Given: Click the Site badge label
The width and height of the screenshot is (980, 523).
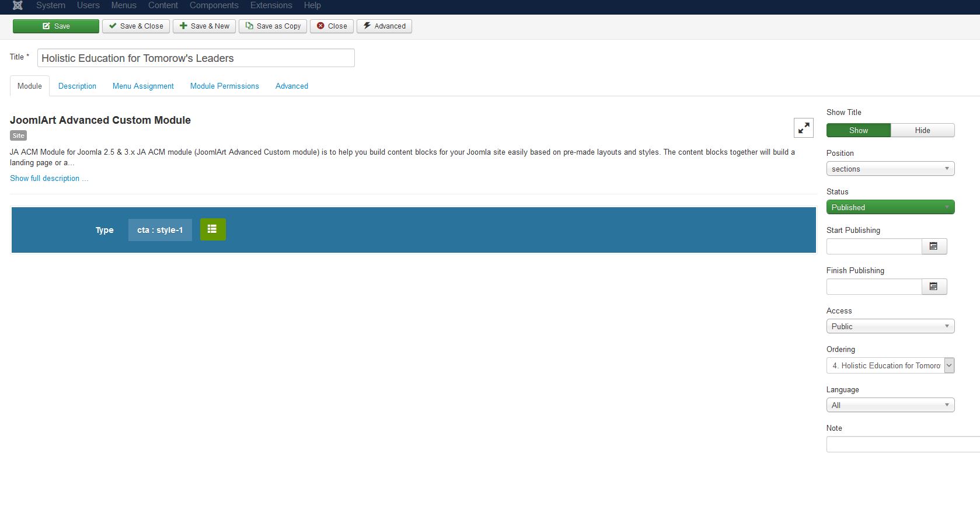Looking at the screenshot, I should tap(19, 135).
